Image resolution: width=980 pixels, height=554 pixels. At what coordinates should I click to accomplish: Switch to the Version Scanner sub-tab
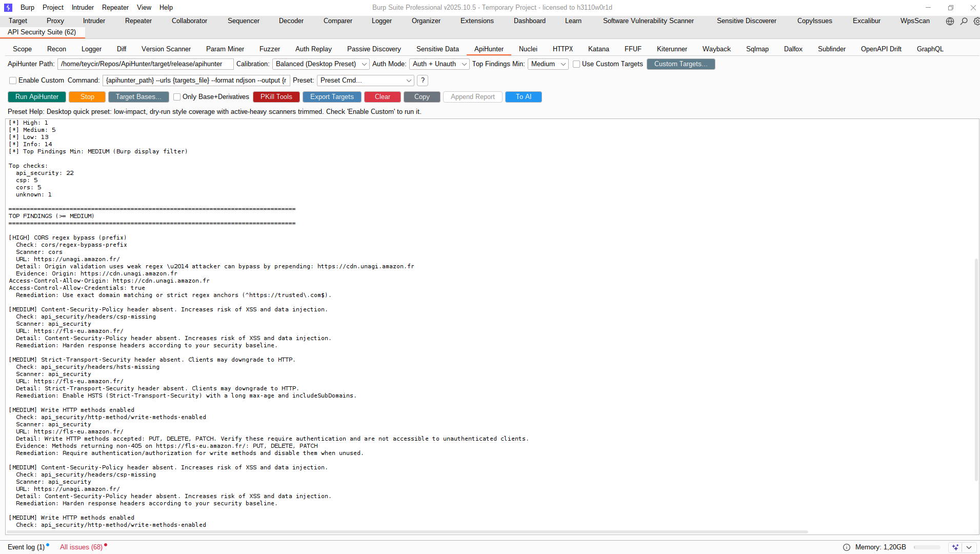click(x=166, y=49)
